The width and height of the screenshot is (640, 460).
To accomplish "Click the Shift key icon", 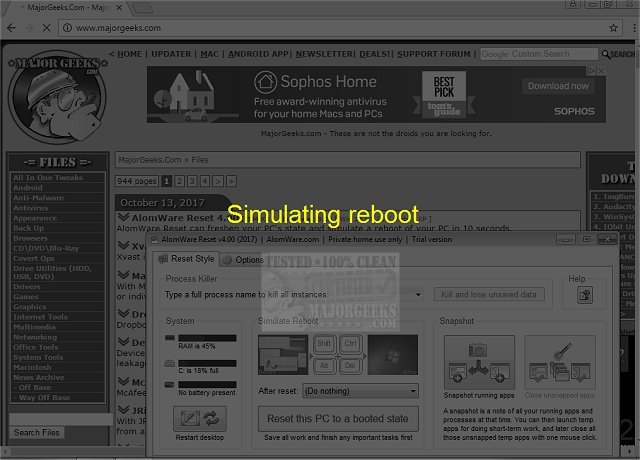I will pyautogui.click(x=324, y=344).
